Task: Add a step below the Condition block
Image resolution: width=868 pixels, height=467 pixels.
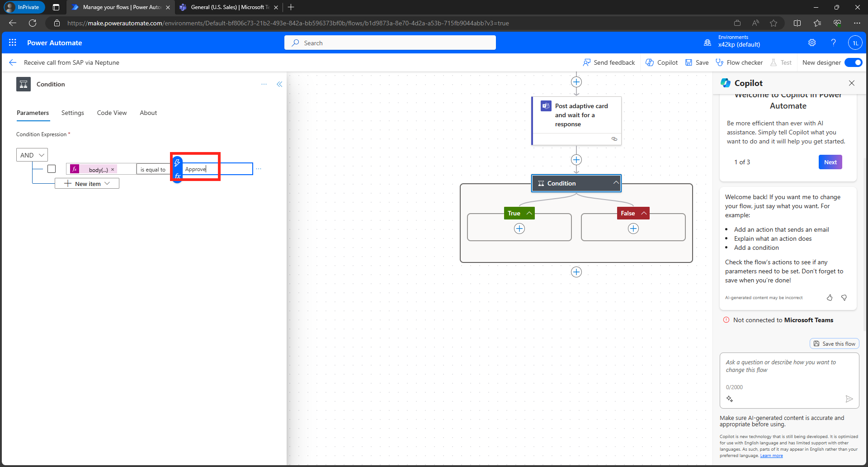Action: coord(576,272)
